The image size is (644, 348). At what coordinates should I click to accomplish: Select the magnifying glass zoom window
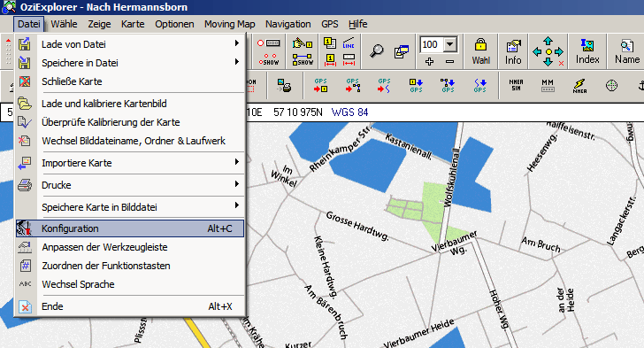[x=376, y=50]
